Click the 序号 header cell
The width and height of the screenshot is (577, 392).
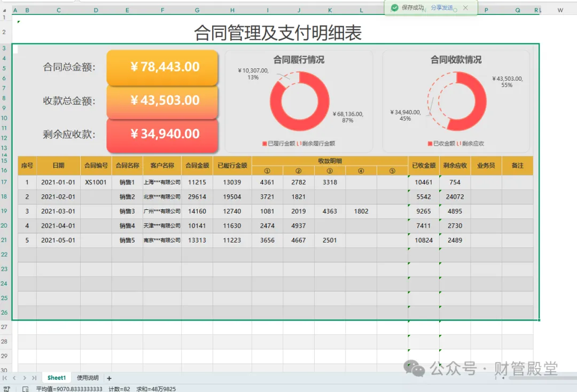[x=27, y=166]
